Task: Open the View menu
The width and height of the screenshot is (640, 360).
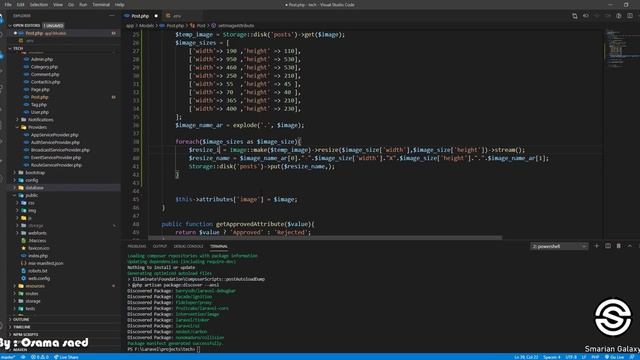Action: click(x=58, y=4)
